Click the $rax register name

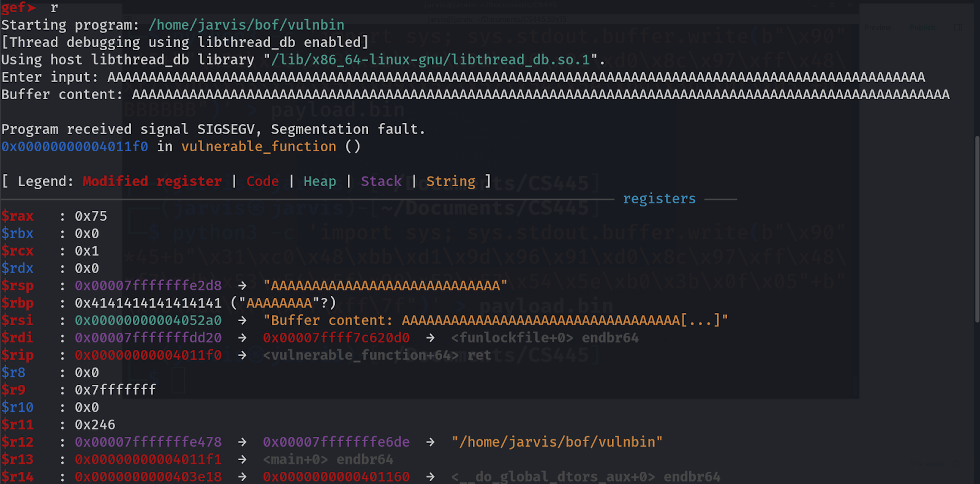point(17,216)
